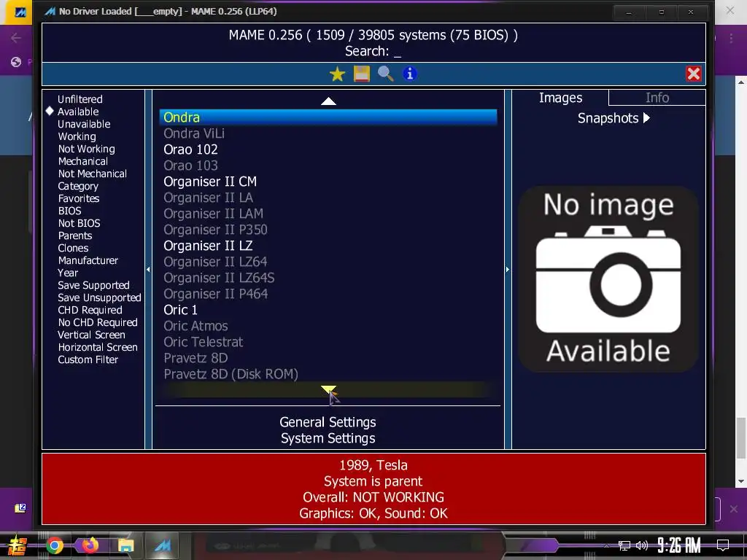Switch to next image type after Snapshots
747x560 pixels.
pos(646,117)
